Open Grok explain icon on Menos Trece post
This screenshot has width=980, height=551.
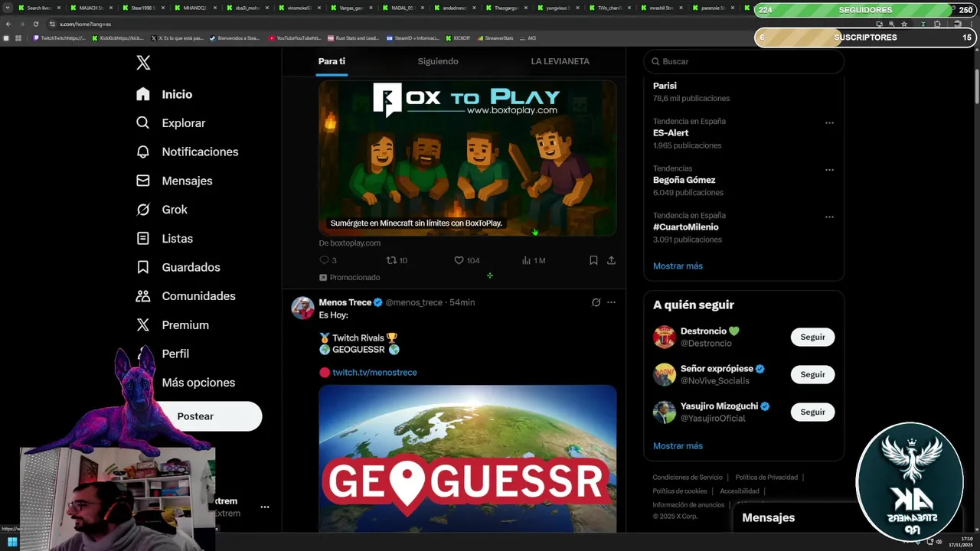[x=596, y=302]
